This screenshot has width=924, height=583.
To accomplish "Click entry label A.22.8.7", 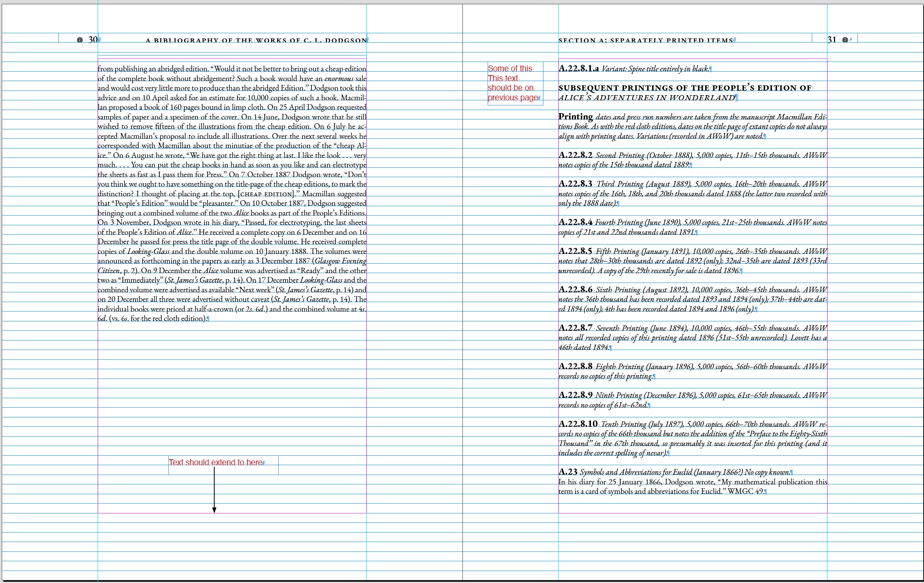I will (x=575, y=328).
